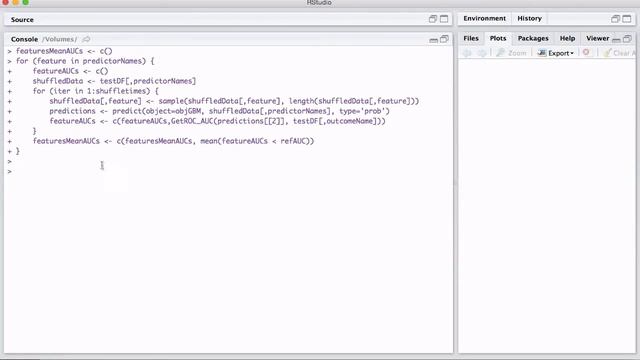
Task: Click the line containing 'GetROC_AUC'
Action: pyautogui.click(x=218, y=121)
